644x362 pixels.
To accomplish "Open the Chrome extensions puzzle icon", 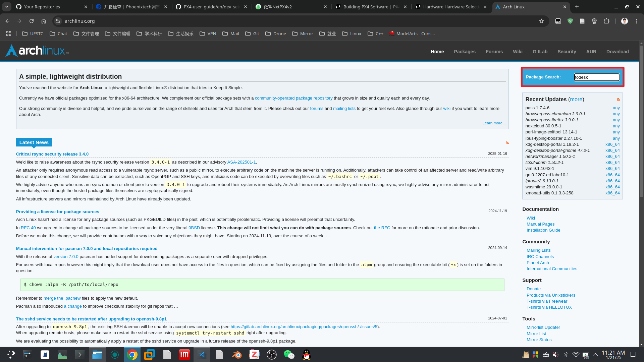I will pos(606,21).
